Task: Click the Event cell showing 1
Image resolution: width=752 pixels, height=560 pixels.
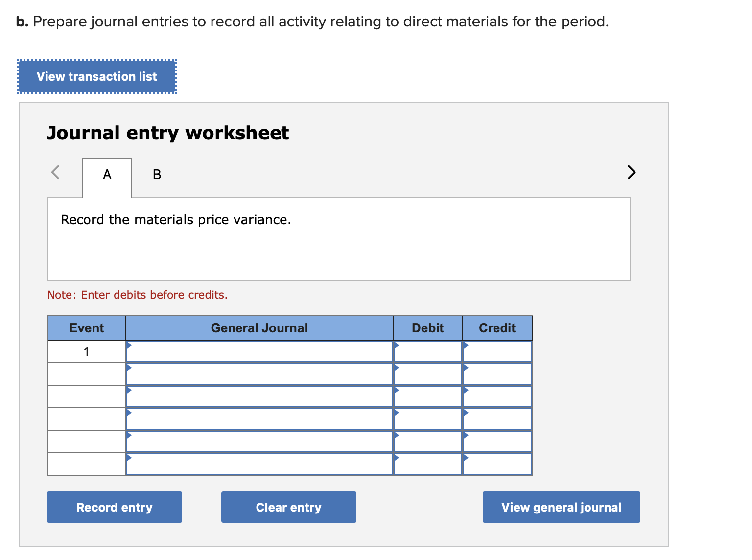Action: [x=86, y=351]
